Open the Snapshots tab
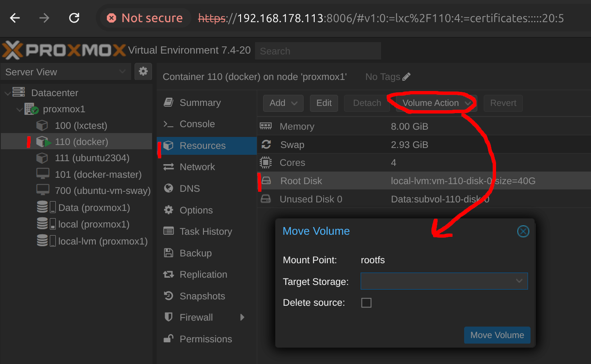The image size is (591, 364). (207, 296)
